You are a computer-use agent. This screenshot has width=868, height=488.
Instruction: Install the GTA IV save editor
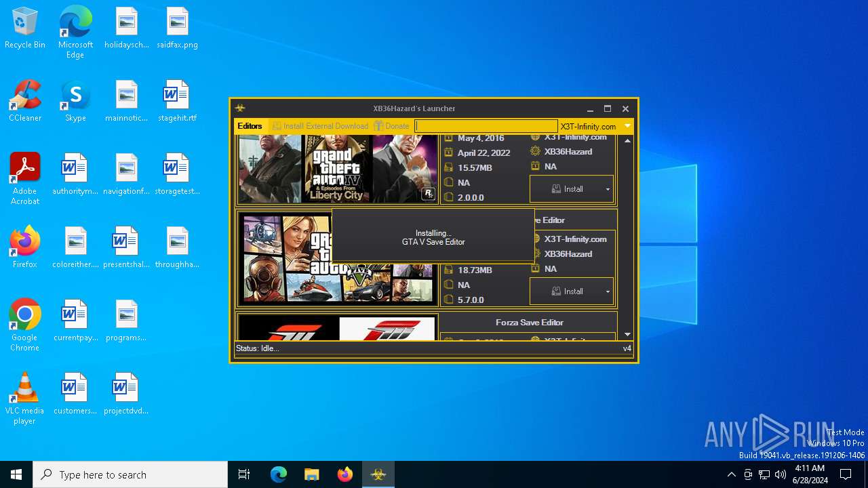pos(567,189)
